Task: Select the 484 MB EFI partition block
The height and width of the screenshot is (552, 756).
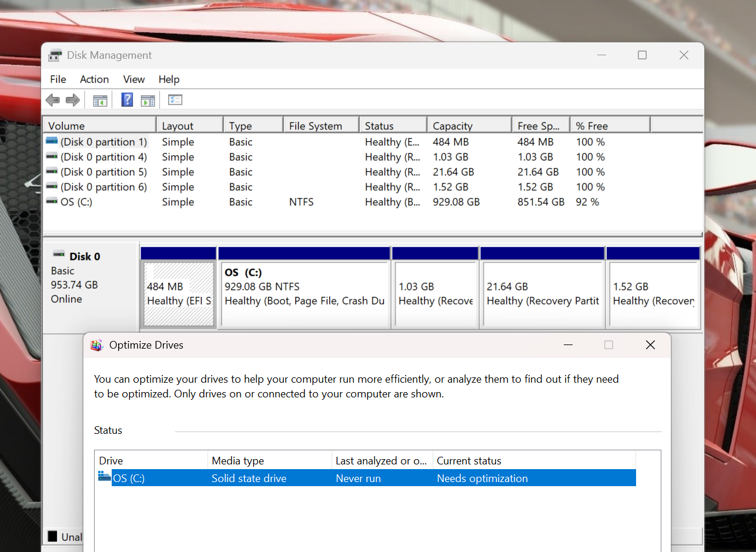Action: click(x=179, y=294)
